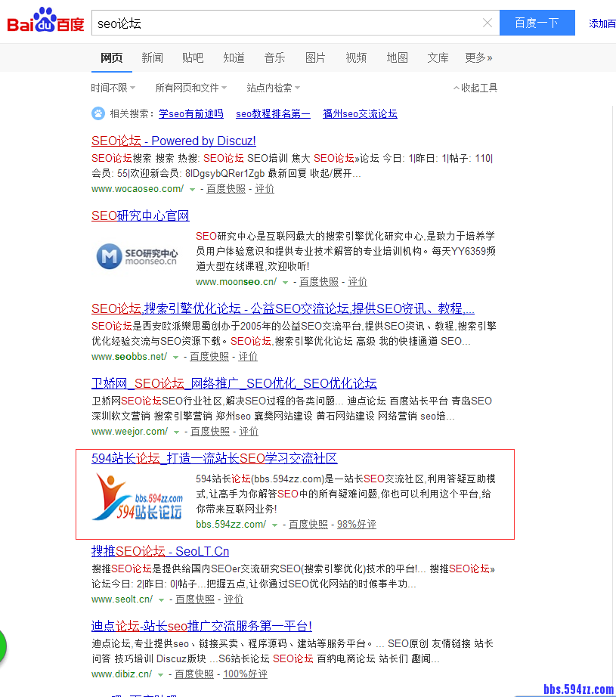Open the 594站长论坛 logo thumbnail
Screen dimensions: 616x697
tap(138, 497)
